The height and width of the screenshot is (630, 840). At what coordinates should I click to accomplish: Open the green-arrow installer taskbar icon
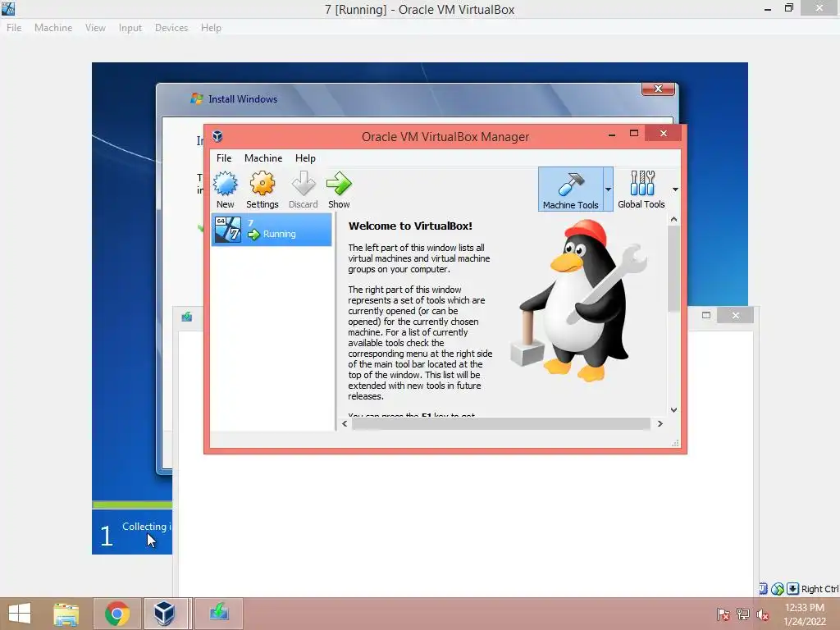coord(218,612)
